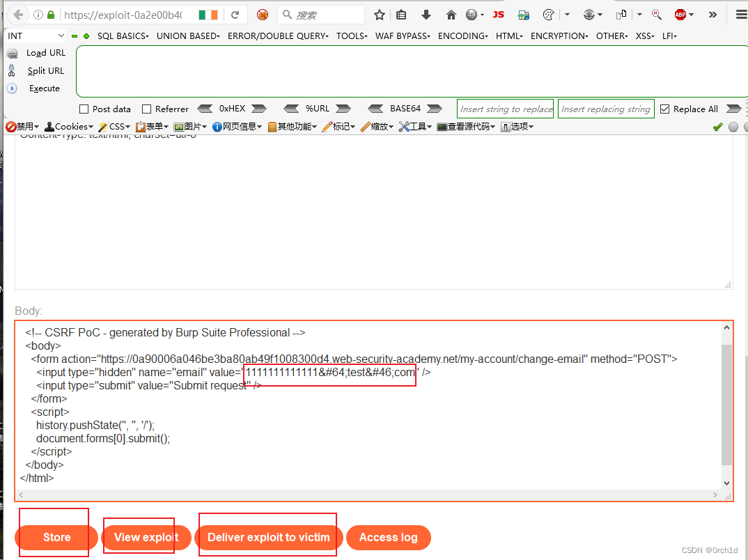Open the UNION BASED menu

pos(188,36)
